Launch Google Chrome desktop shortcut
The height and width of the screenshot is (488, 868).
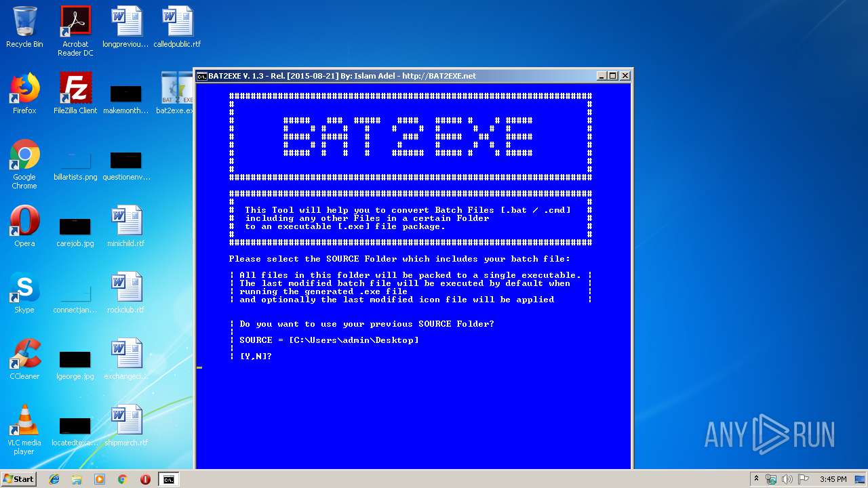click(x=24, y=164)
